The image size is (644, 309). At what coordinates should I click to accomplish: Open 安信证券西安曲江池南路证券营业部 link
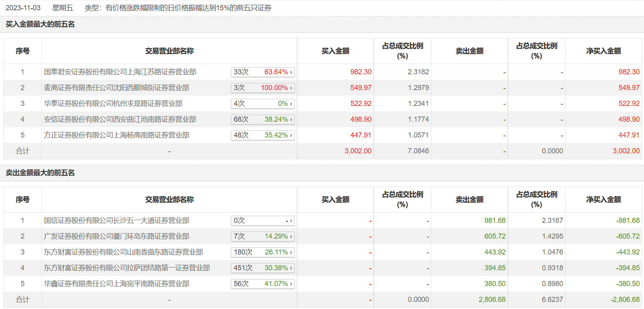click(x=120, y=119)
